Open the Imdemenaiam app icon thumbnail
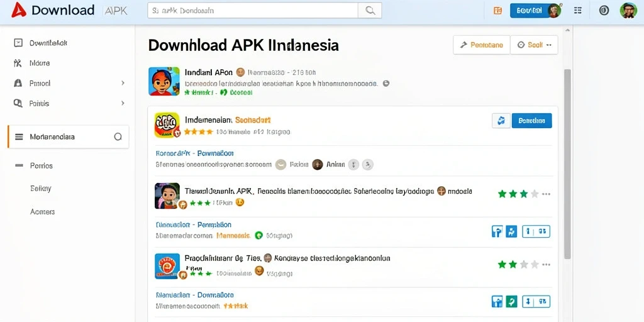The image size is (644, 322). coord(167,125)
